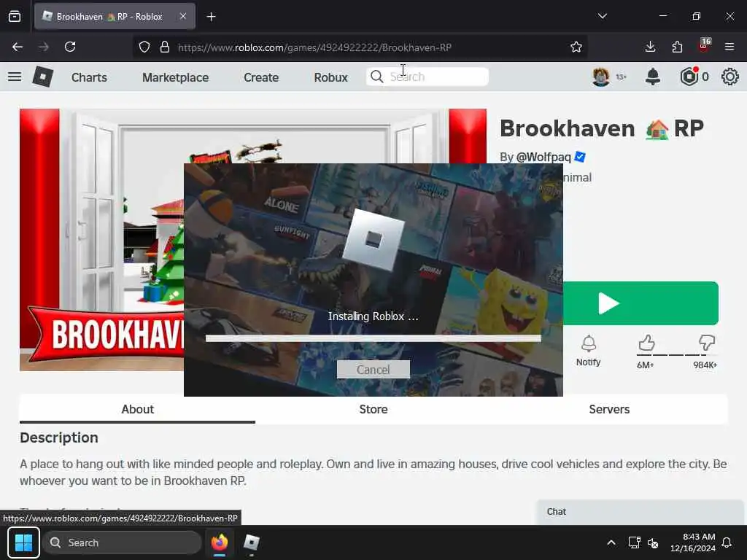Click the Notify bell for Brookhaven
747x560 pixels.
click(x=589, y=351)
